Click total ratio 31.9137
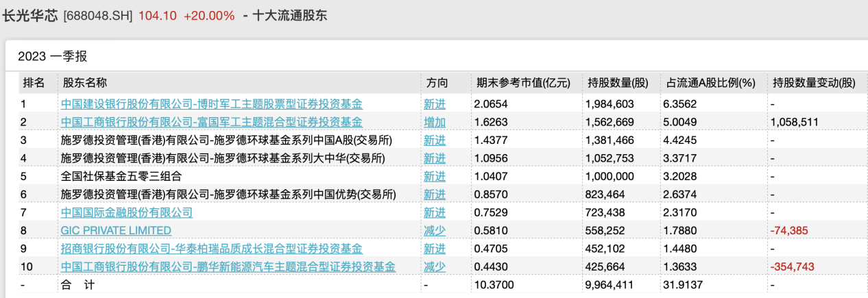 click(684, 284)
